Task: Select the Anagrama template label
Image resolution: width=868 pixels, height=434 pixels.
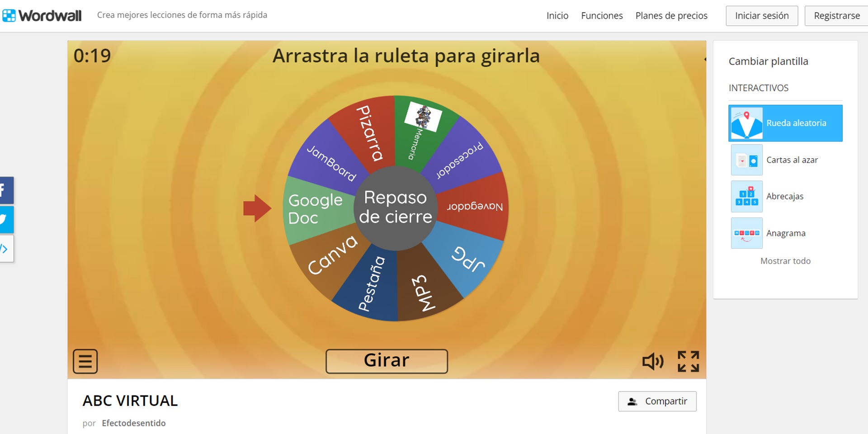Action: tap(786, 233)
